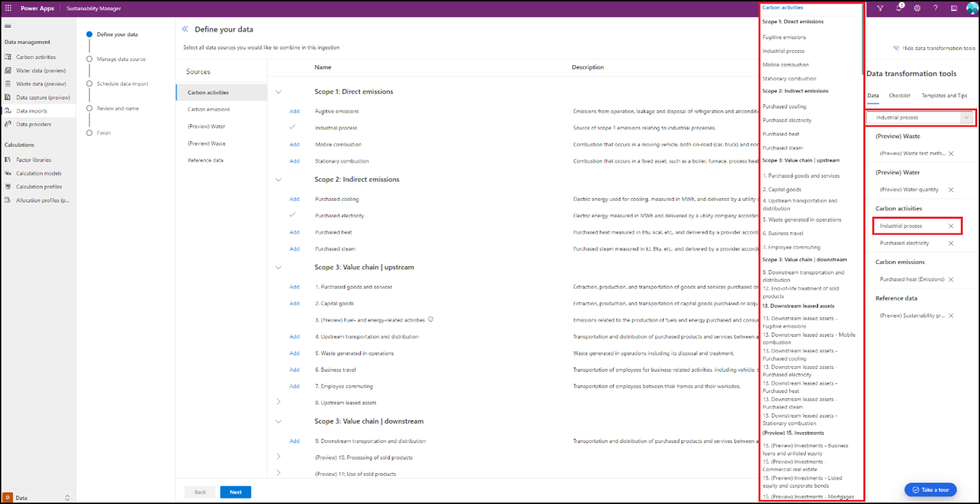Remove Purchased heat (Emissions) item
The width and height of the screenshot is (980, 504).
click(x=951, y=280)
